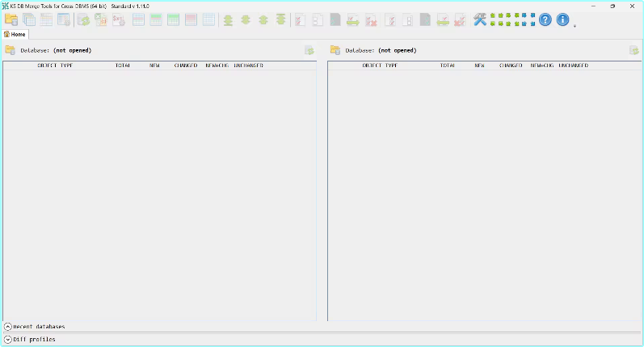Click the Excel export toolbar icon

[x=101, y=19]
